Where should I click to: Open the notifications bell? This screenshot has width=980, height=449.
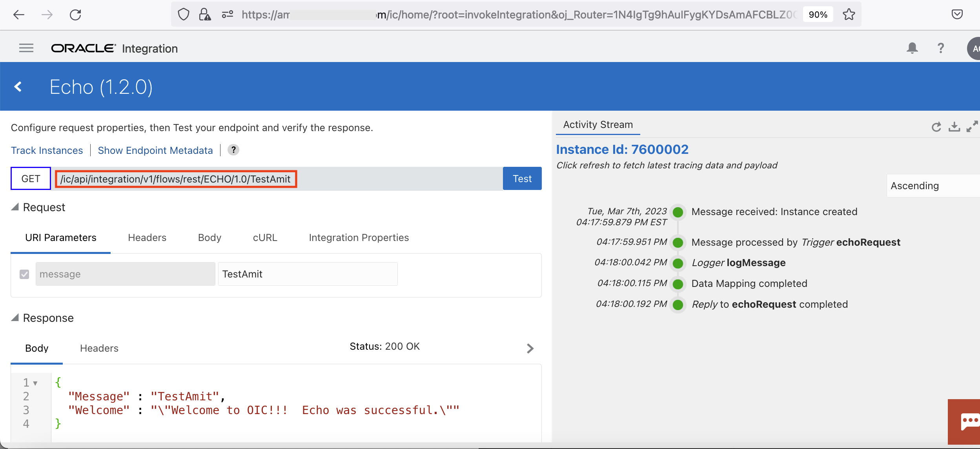912,48
